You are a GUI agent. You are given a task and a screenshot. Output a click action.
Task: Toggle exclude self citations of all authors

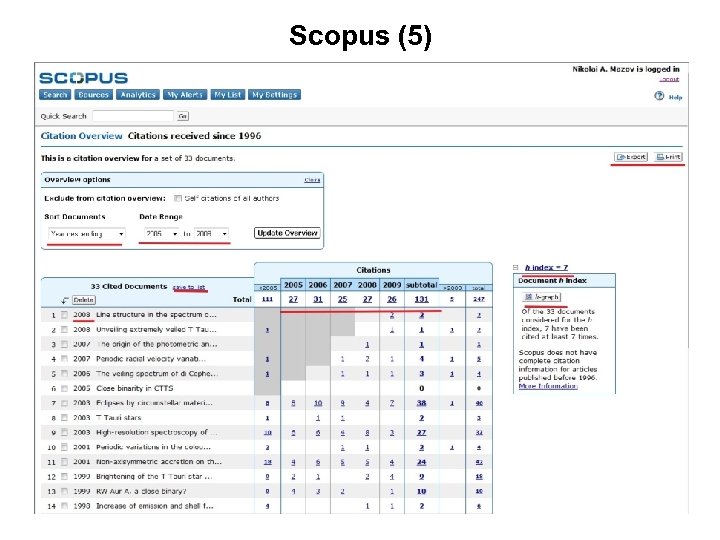(178, 198)
